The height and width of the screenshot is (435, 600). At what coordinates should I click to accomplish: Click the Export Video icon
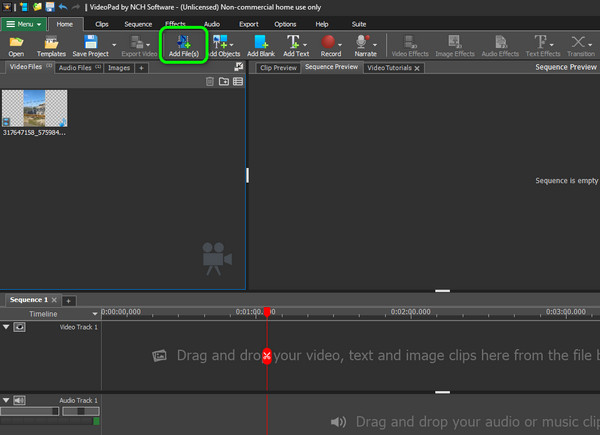[x=136, y=42]
